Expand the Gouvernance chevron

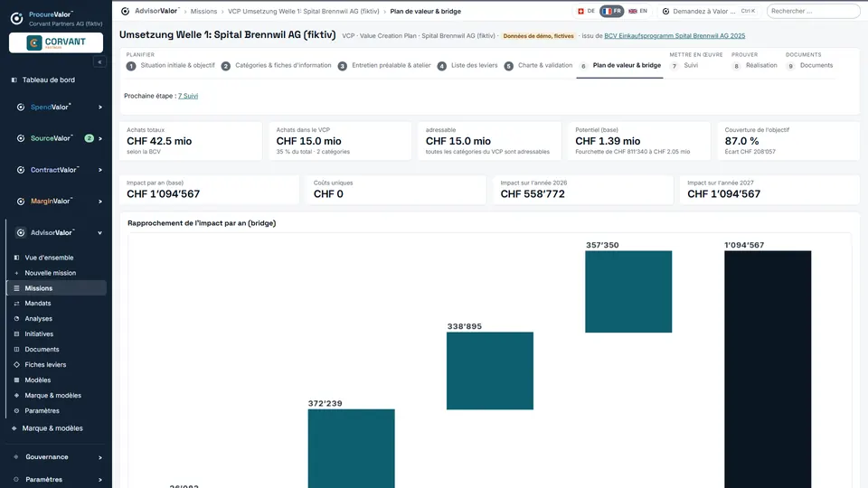(100, 457)
